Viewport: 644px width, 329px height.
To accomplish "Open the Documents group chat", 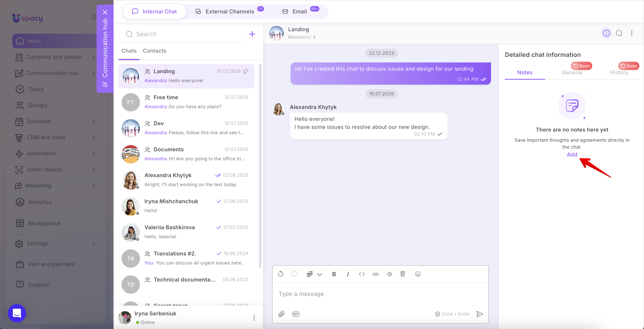I will (x=186, y=154).
